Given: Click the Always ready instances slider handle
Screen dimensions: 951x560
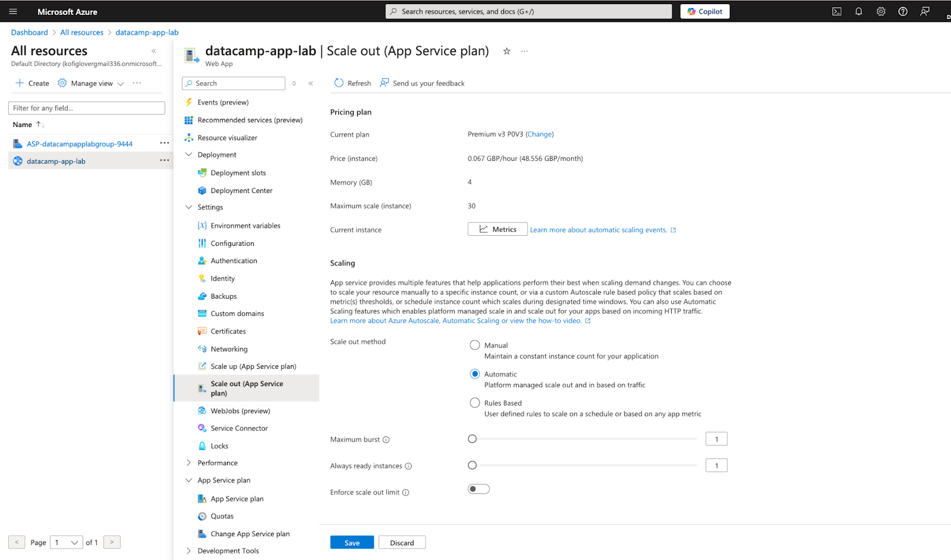Looking at the screenshot, I should [472, 466].
